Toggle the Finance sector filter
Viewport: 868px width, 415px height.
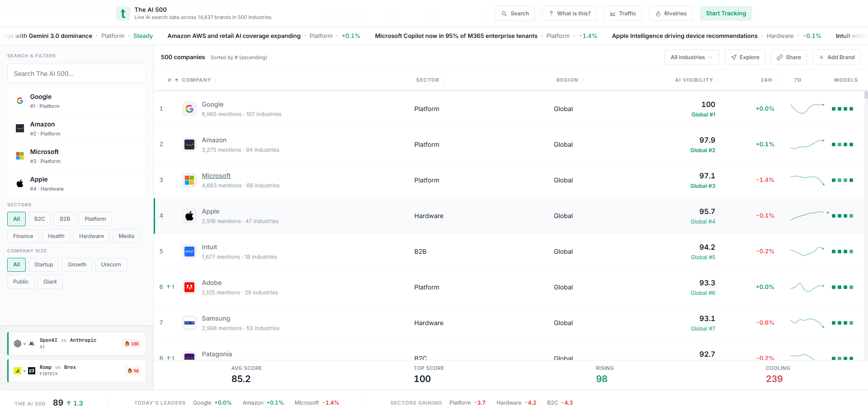23,236
